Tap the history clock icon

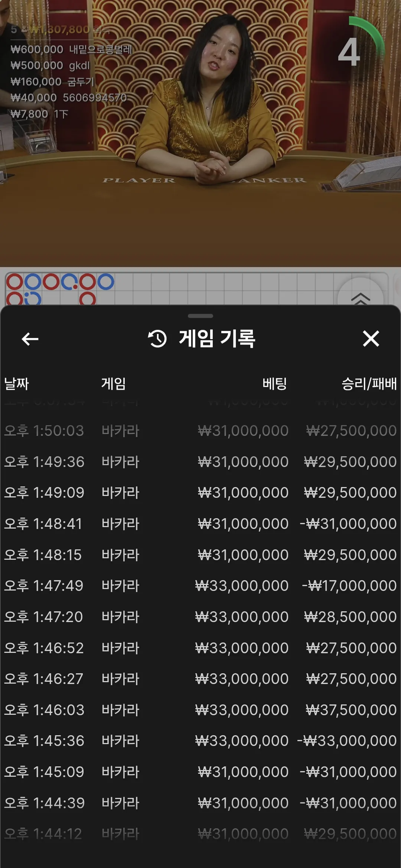[157, 338]
